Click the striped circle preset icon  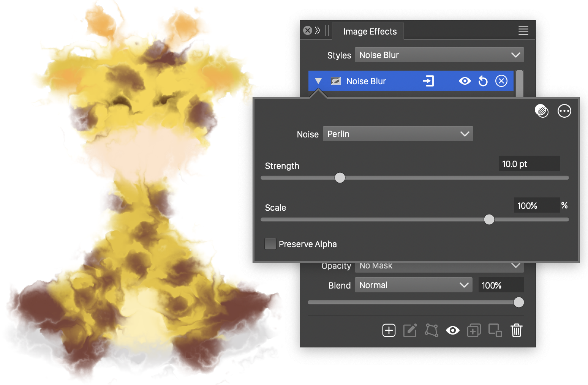point(541,111)
